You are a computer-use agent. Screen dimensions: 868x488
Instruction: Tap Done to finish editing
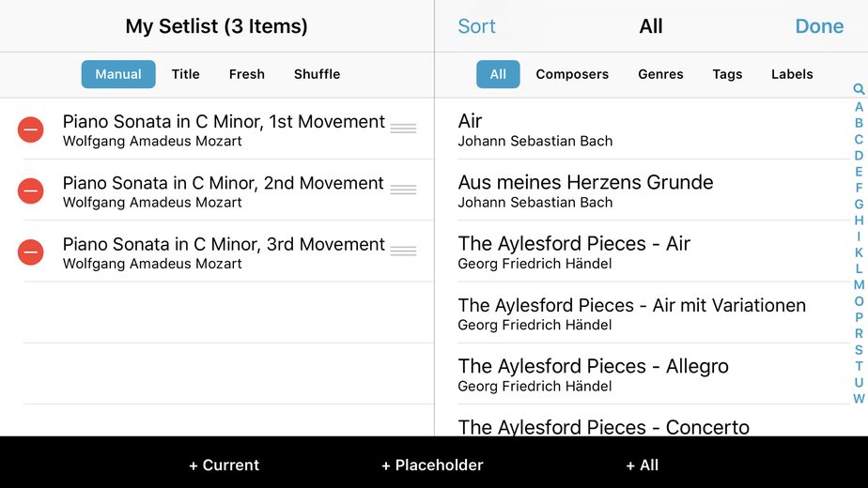pyautogui.click(x=819, y=26)
